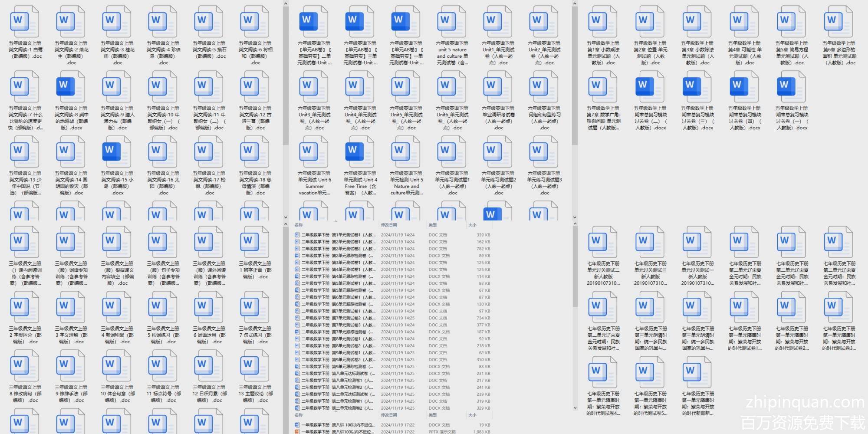Open 六年级英语下册 Unit3 单元测试卷 document

pos(313,86)
